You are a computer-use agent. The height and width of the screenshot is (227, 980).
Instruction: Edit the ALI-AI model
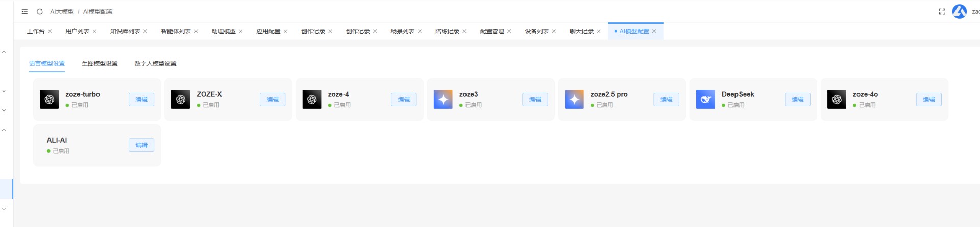(141, 145)
